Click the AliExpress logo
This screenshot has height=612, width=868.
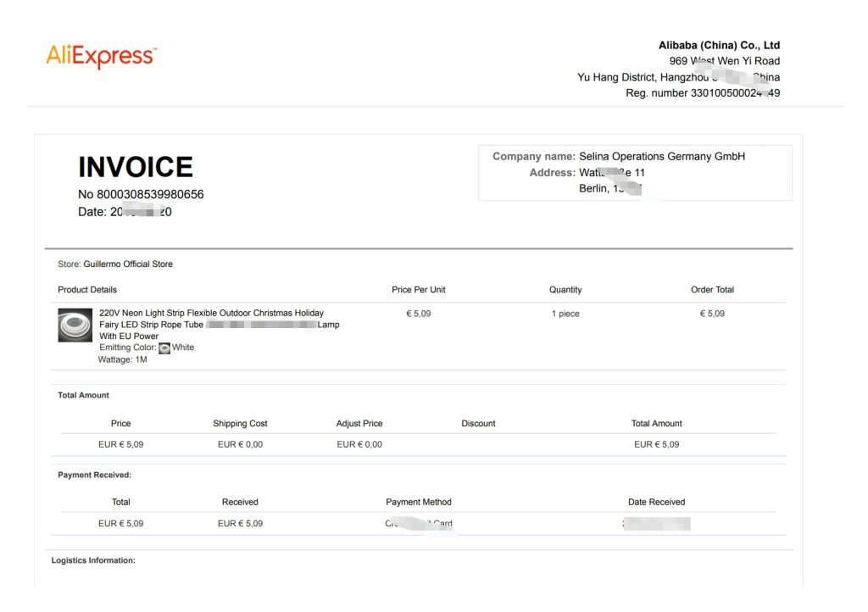[102, 57]
